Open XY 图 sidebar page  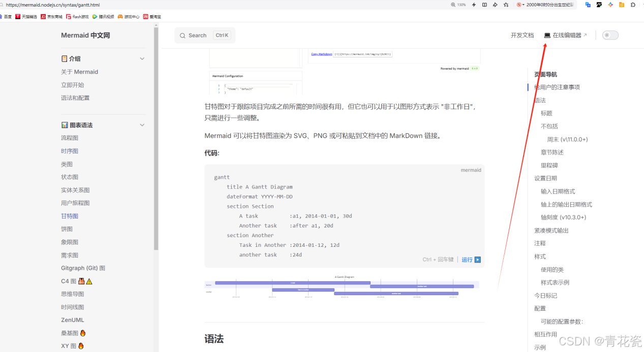[x=73, y=346]
